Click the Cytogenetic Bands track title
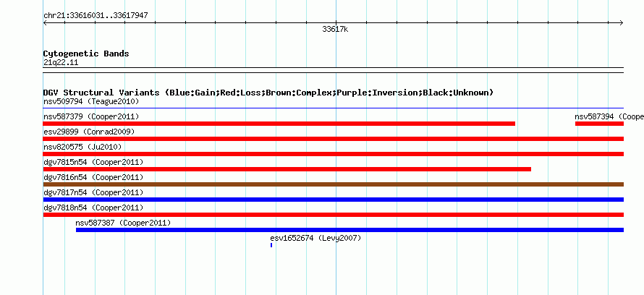Image resolution: width=644 pixels, height=295 pixels. click(86, 54)
